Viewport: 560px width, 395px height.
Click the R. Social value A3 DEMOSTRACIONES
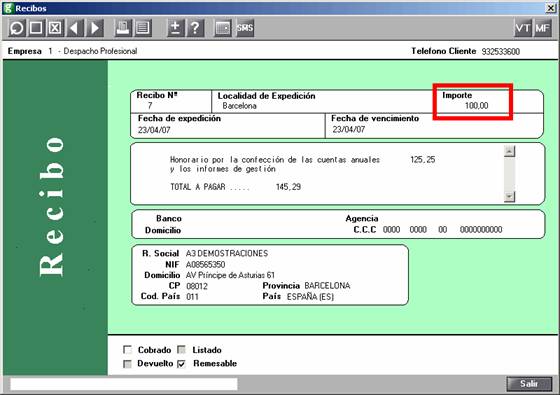tap(227, 254)
